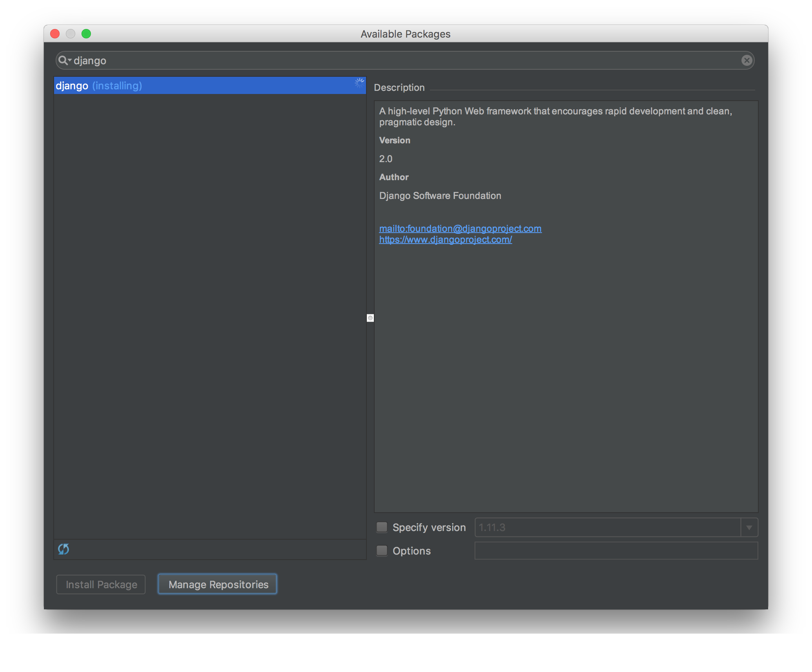Expand the version dropdown arrow
Image resolution: width=812 pixels, height=672 pixels.
[749, 527]
